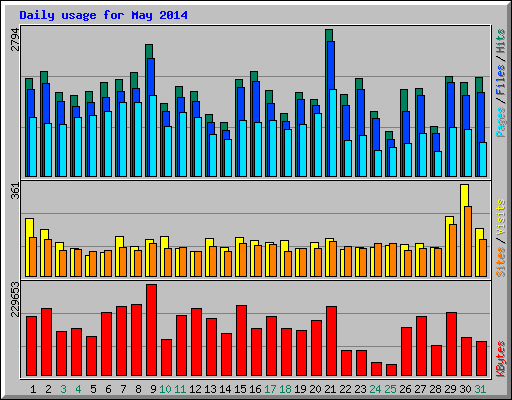512x400 pixels.
Task: Click green day label 25
Action: pos(390,389)
